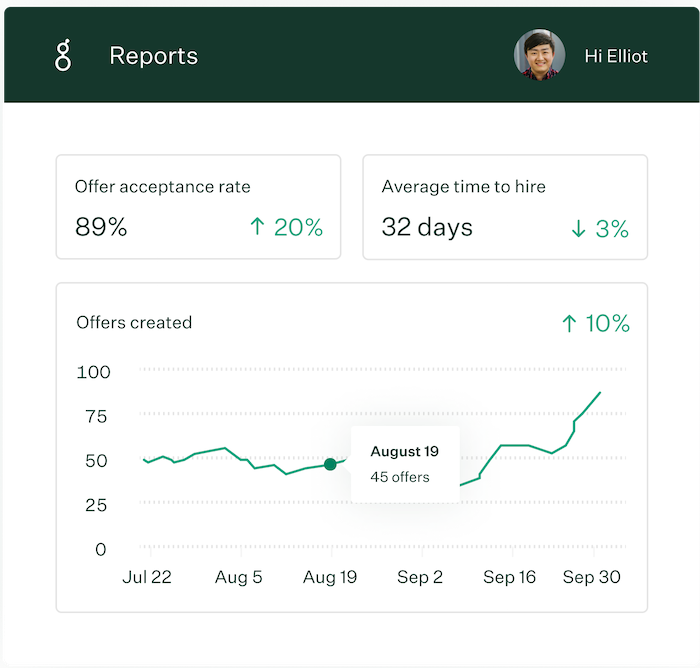
Task: Click the Greenhouse logo icon
Action: point(63,55)
